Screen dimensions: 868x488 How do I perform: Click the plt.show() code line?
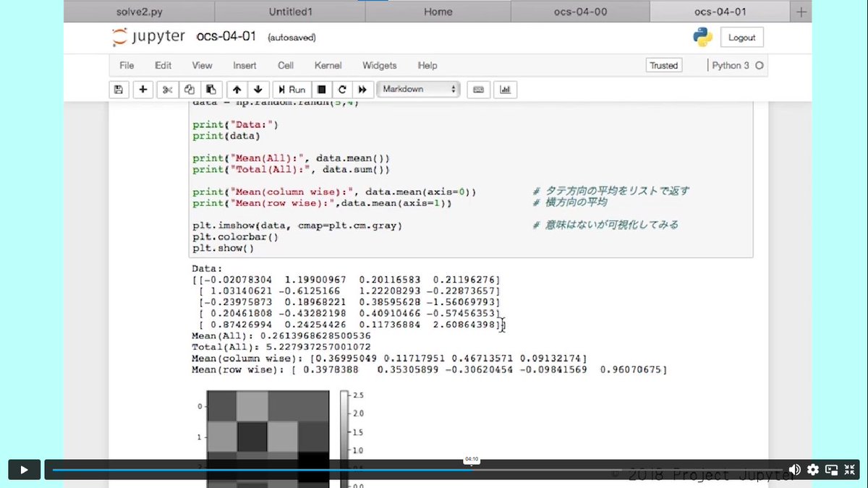(x=224, y=248)
